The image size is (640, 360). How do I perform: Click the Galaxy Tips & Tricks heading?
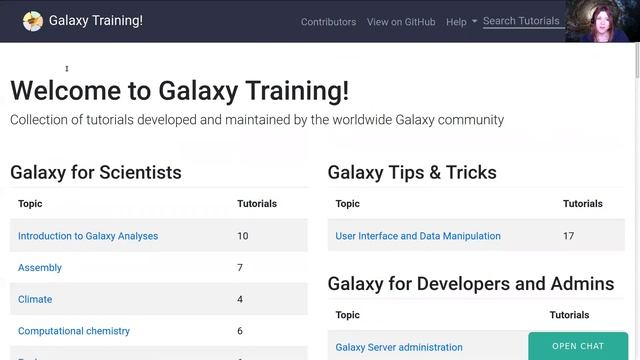click(412, 172)
